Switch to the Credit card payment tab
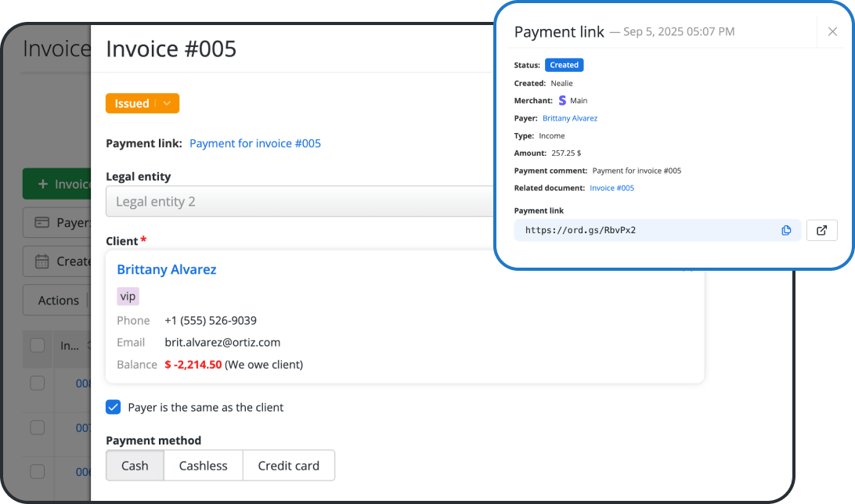 pos(288,465)
